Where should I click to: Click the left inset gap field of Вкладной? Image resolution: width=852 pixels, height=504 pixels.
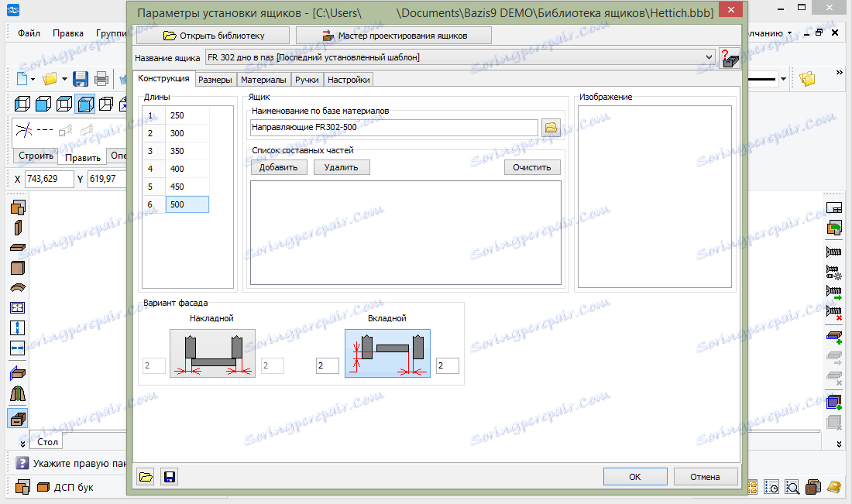click(328, 365)
